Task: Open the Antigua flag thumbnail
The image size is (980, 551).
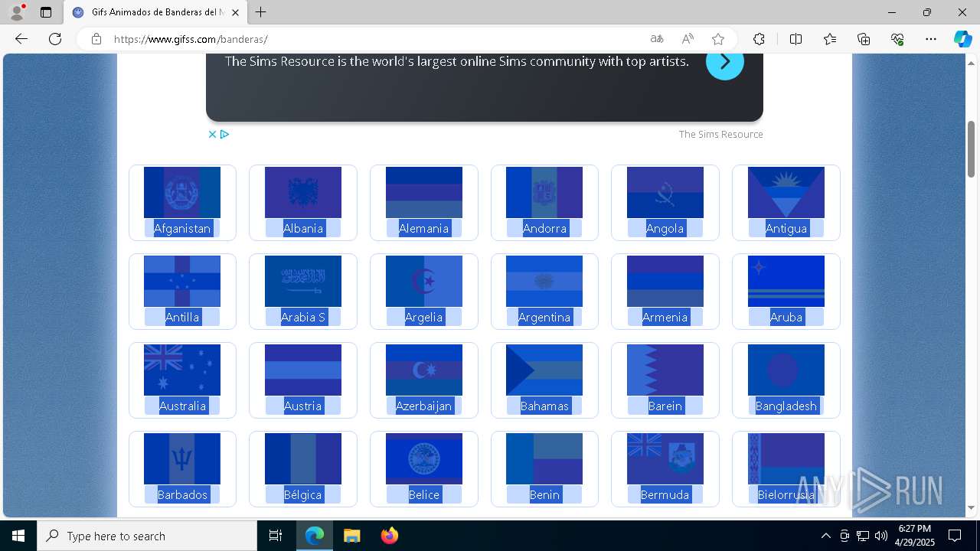Action: [x=786, y=192]
